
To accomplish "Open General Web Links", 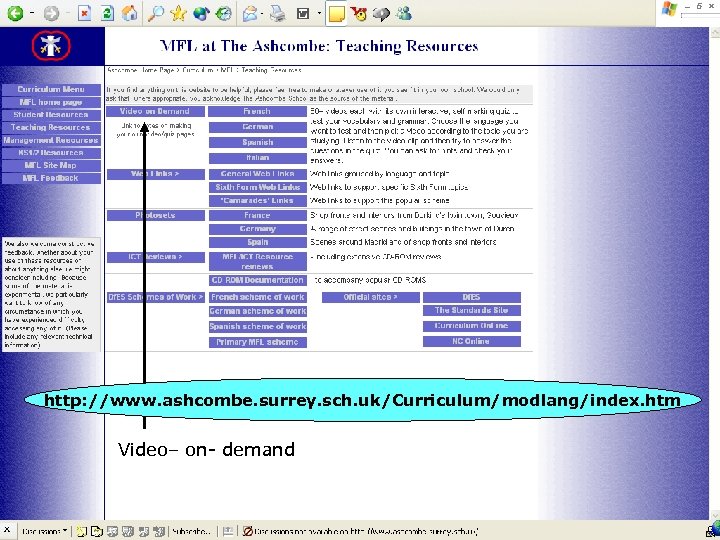I will [258, 174].
